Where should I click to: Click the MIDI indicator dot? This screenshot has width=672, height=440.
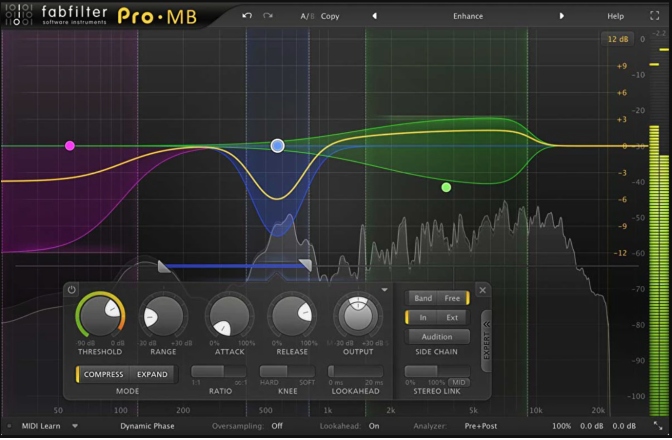click(9, 426)
